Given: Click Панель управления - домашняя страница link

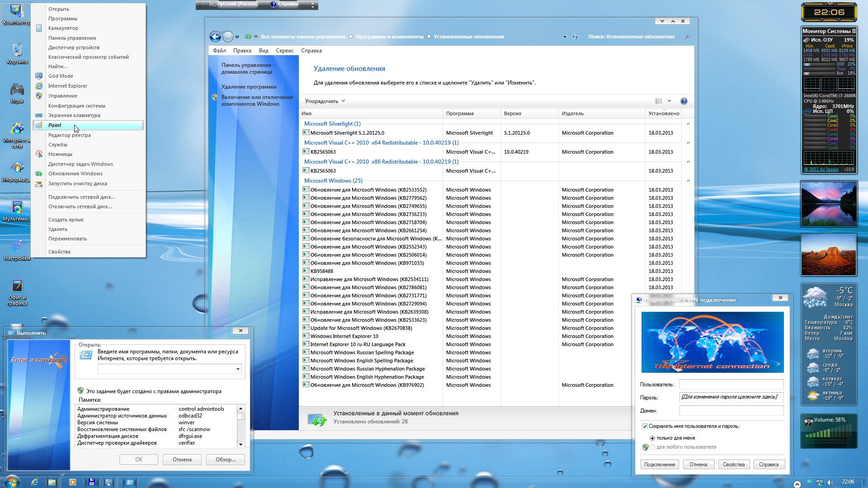Looking at the screenshot, I should click(247, 68).
